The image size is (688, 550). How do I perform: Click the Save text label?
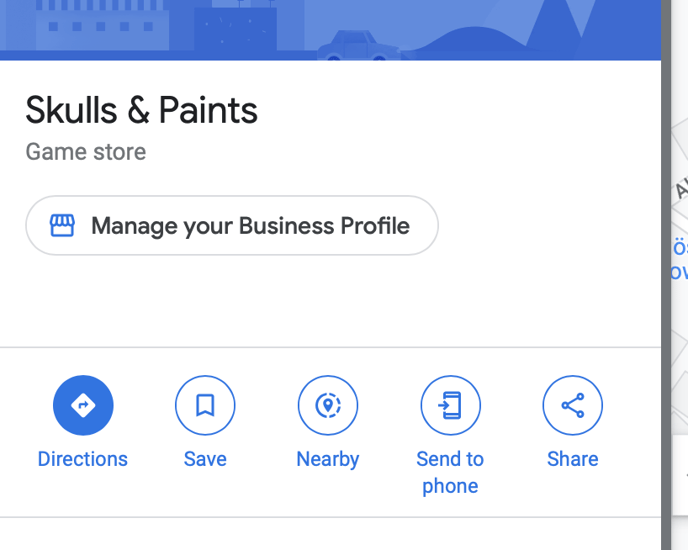(205, 459)
